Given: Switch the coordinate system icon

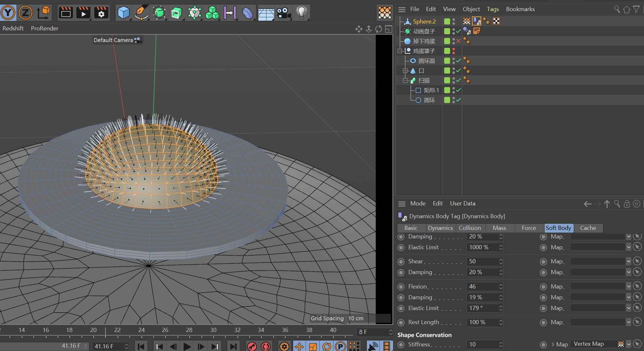Looking at the screenshot, I should (44, 13).
